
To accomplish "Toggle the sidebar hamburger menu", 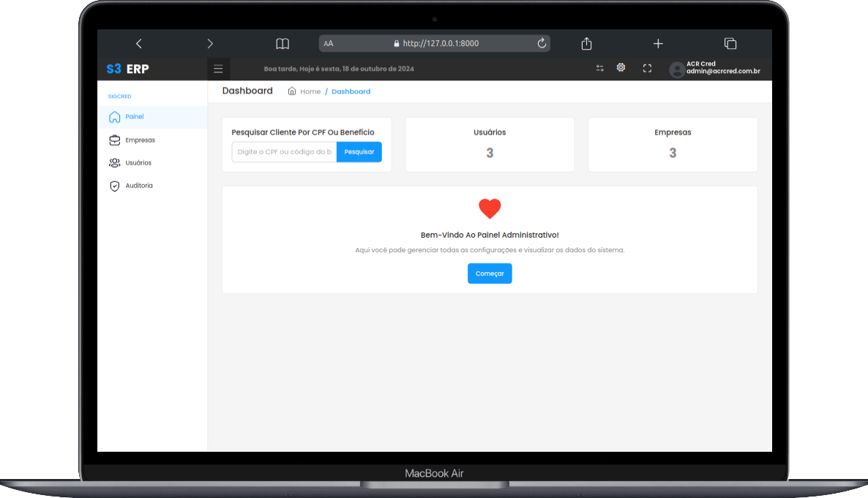I will [218, 69].
